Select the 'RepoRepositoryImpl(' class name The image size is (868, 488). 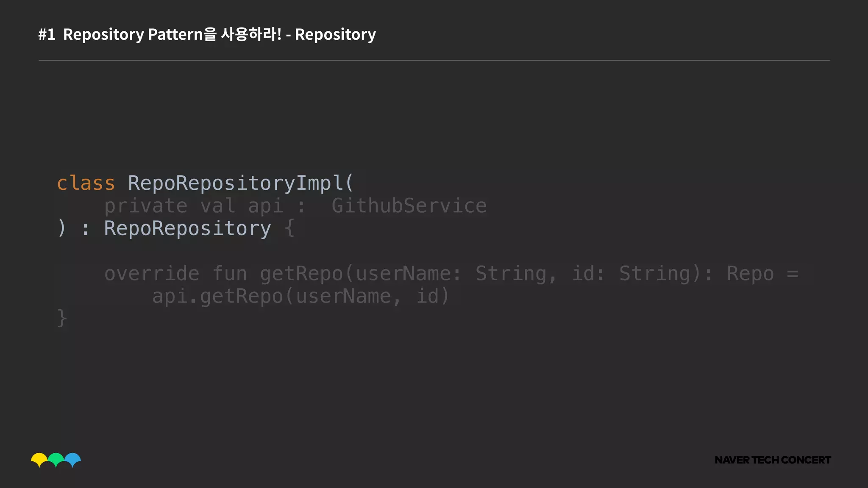[241, 184]
